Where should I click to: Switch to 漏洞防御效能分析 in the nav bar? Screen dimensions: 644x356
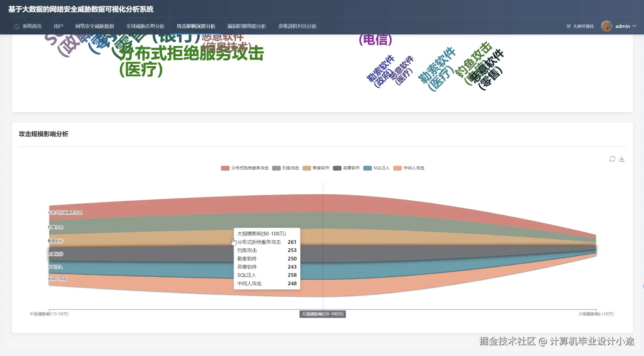pyautogui.click(x=247, y=26)
